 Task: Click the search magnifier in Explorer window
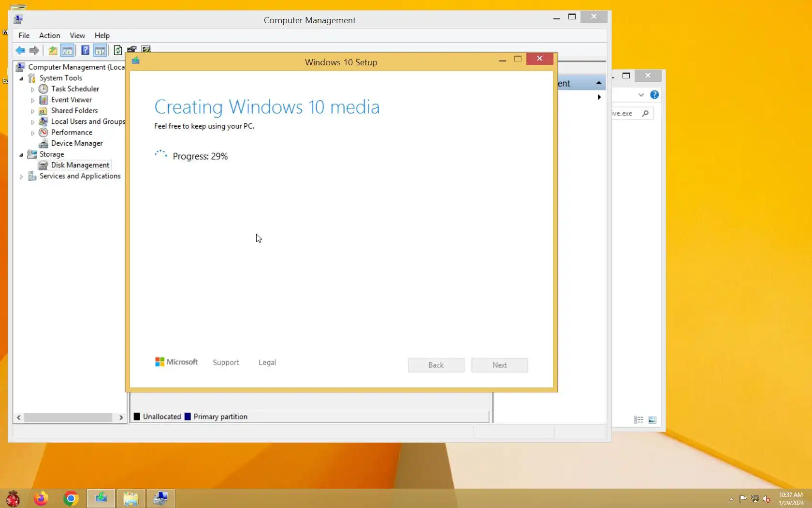point(645,113)
